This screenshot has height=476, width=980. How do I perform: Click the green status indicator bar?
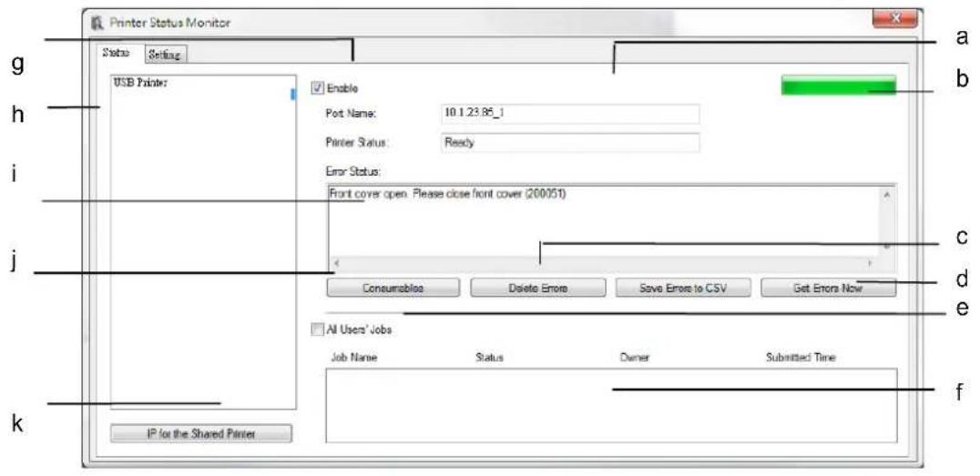pos(838,86)
